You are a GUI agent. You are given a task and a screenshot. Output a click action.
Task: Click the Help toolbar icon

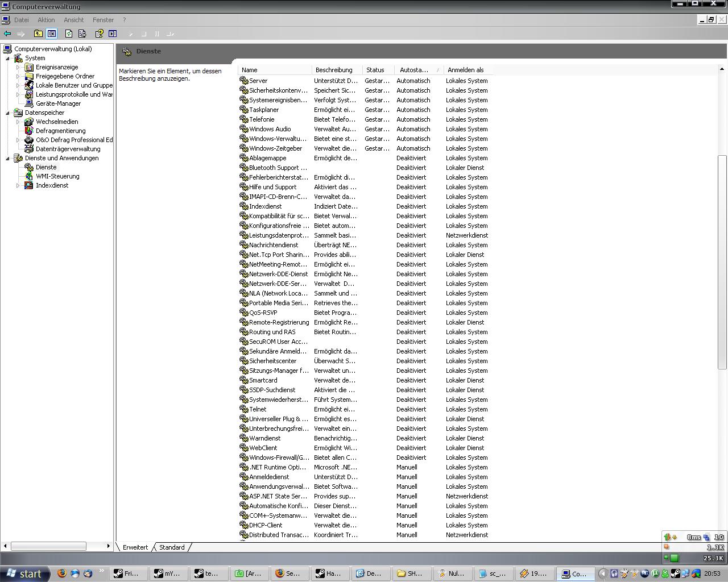click(99, 34)
